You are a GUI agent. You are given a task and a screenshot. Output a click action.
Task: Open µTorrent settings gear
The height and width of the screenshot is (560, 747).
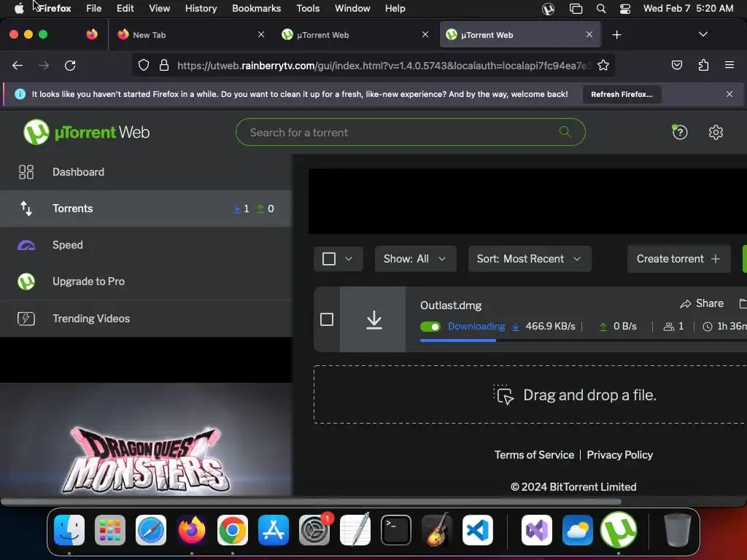tap(716, 132)
